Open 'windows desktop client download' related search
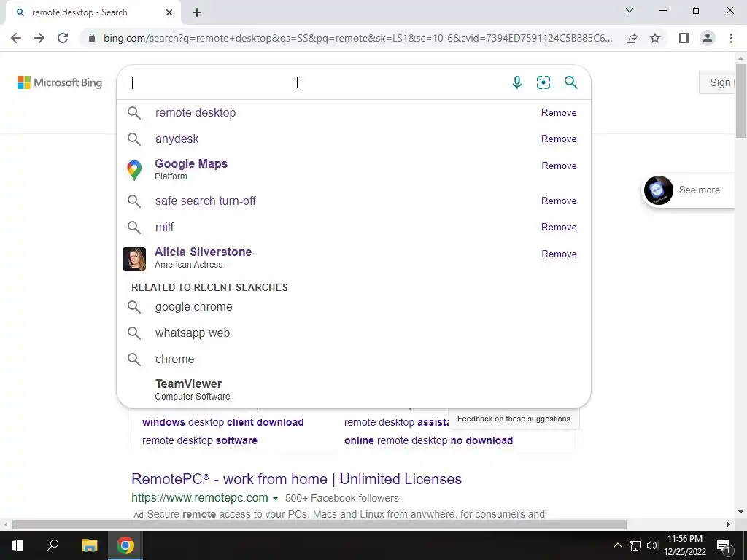 click(223, 422)
